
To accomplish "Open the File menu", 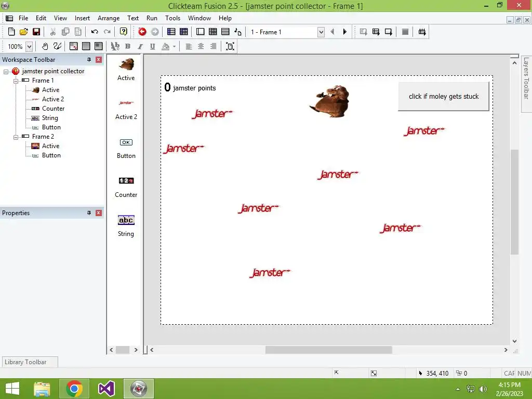I will (23, 18).
